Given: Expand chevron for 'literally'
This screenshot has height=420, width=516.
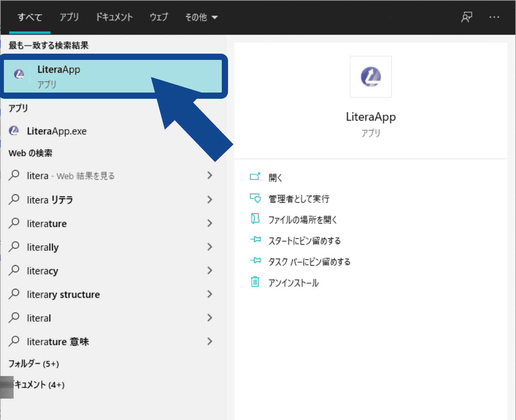Looking at the screenshot, I should point(210,247).
